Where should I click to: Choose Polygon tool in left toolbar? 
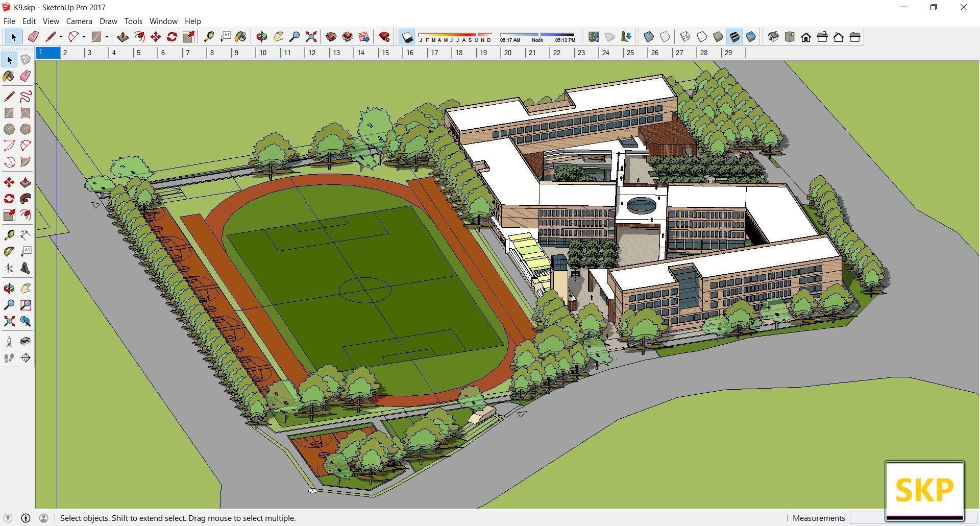26,129
